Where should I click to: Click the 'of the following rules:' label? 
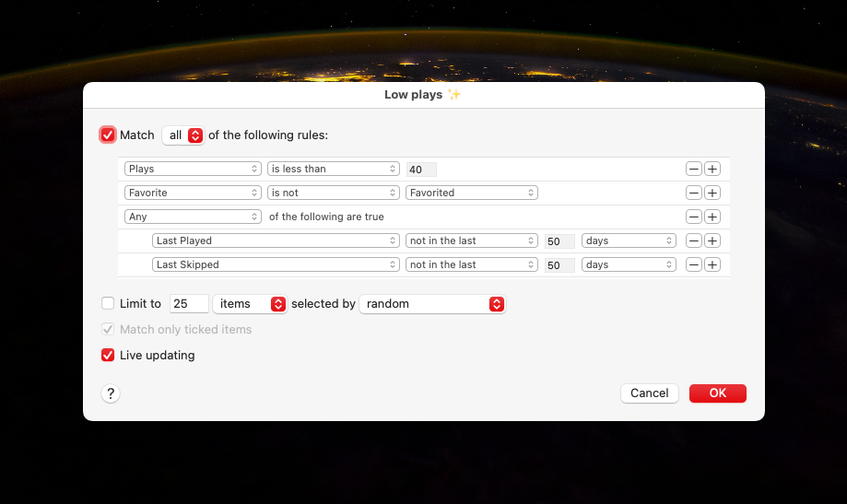coord(268,135)
